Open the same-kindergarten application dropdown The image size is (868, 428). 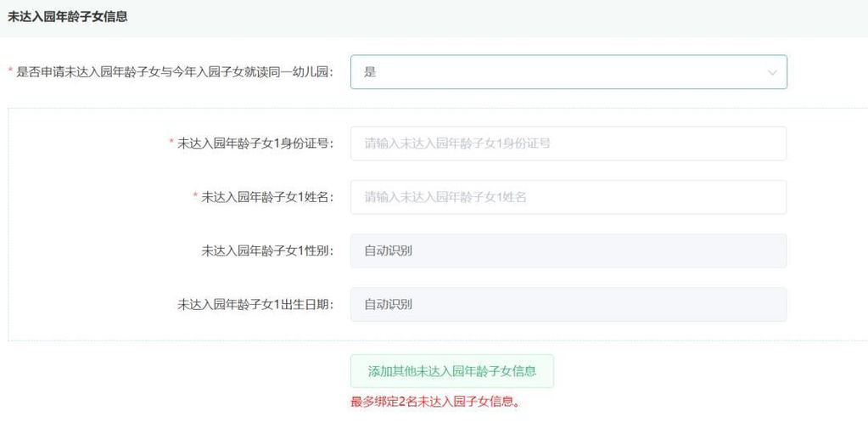pyautogui.click(x=568, y=72)
